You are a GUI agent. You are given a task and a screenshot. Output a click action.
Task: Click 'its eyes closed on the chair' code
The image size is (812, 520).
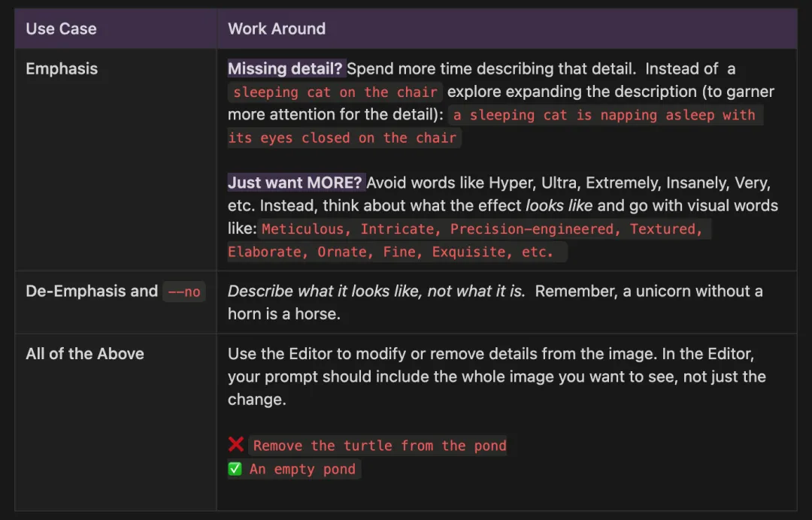click(342, 138)
